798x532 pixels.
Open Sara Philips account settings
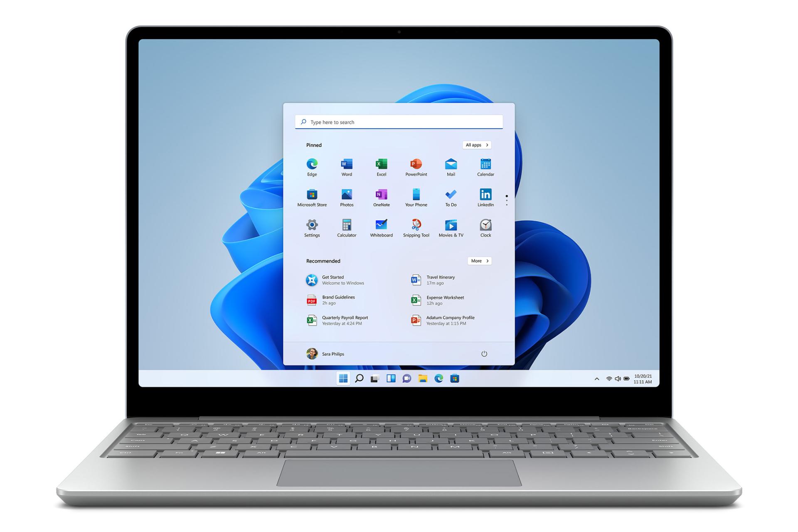pos(324,354)
